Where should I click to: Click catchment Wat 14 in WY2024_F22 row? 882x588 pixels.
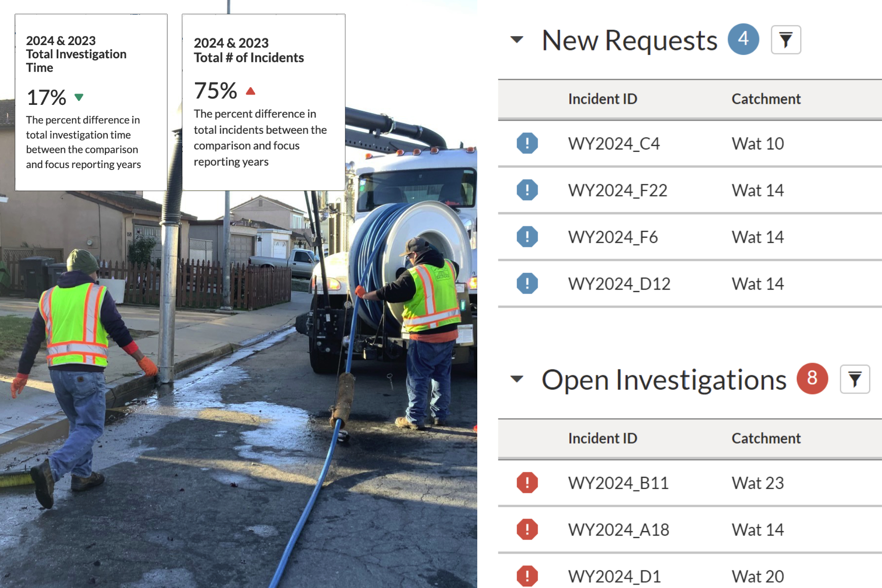point(758,190)
